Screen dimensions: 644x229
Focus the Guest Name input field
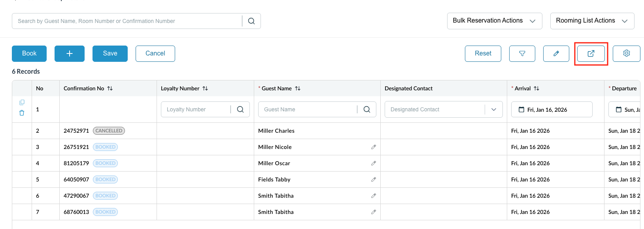pos(307,109)
